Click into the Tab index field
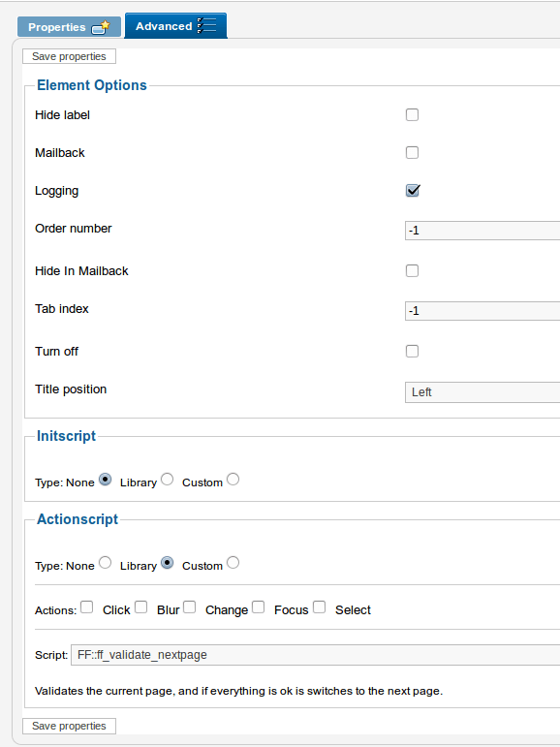This screenshot has height=747, width=560. (482, 311)
